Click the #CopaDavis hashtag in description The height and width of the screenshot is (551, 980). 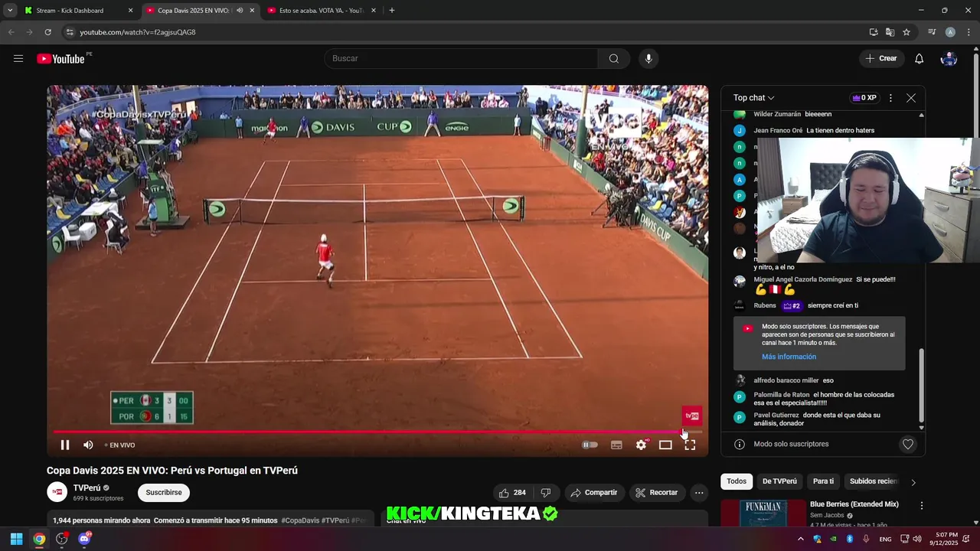pyautogui.click(x=302, y=520)
